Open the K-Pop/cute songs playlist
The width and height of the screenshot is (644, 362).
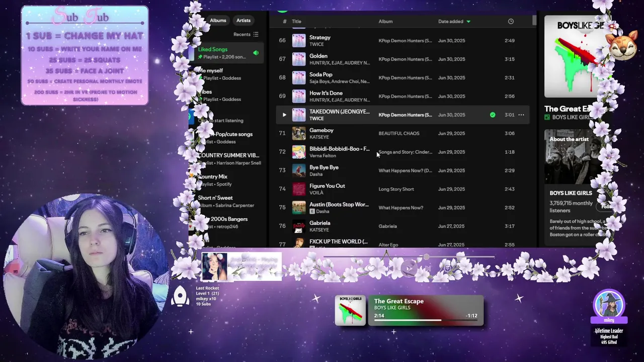(x=227, y=138)
